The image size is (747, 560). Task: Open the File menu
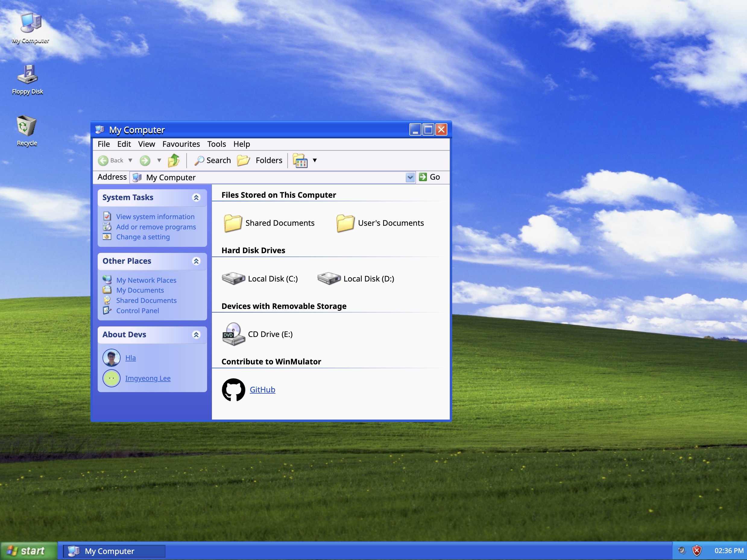(104, 144)
